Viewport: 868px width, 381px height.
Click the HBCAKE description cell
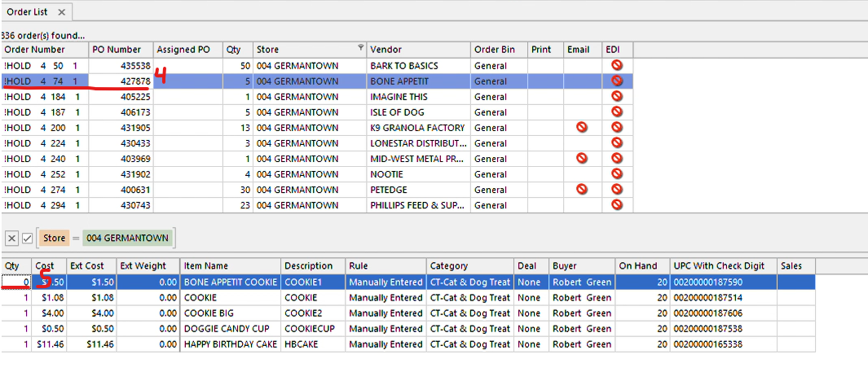click(x=313, y=344)
